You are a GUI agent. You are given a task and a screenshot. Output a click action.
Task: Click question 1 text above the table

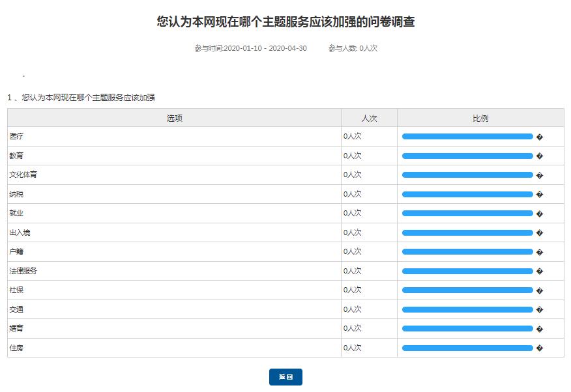tap(81, 98)
